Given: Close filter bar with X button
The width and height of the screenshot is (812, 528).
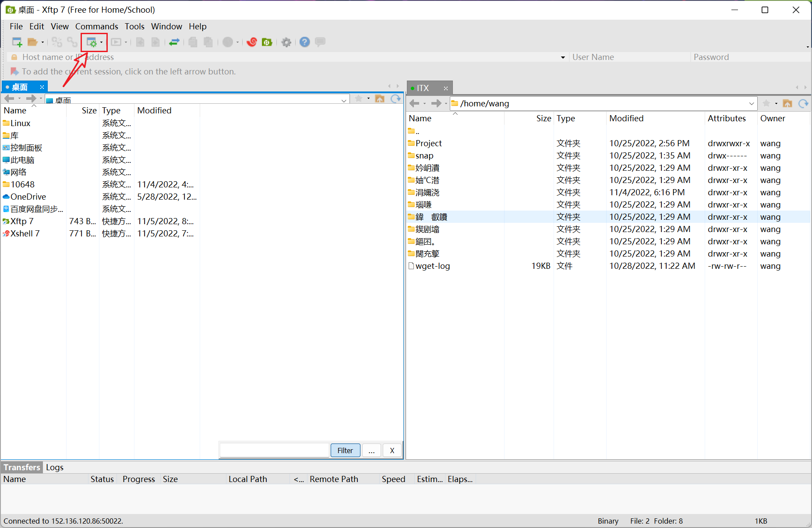Looking at the screenshot, I should click(x=392, y=451).
